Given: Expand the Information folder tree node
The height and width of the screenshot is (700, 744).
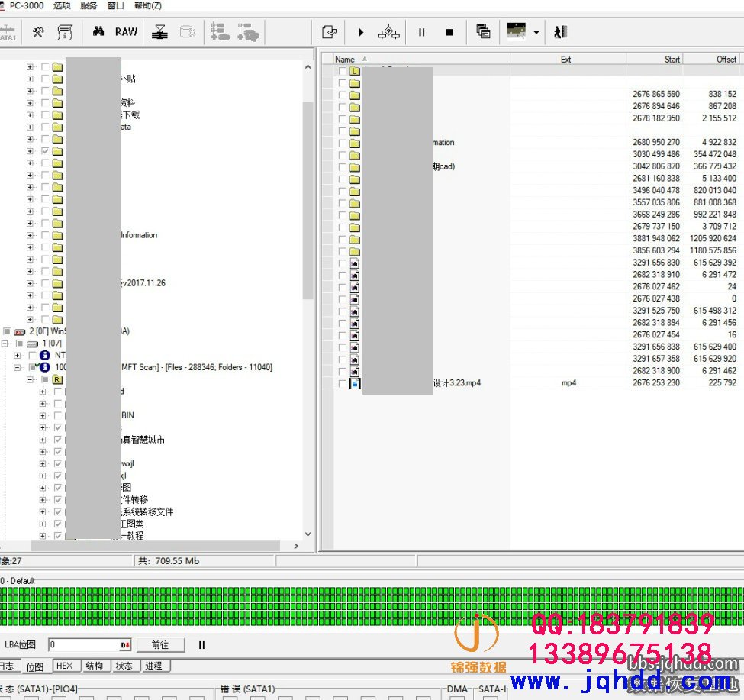Looking at the screenshot, I should pyautogui.click(x=30, y=235).
